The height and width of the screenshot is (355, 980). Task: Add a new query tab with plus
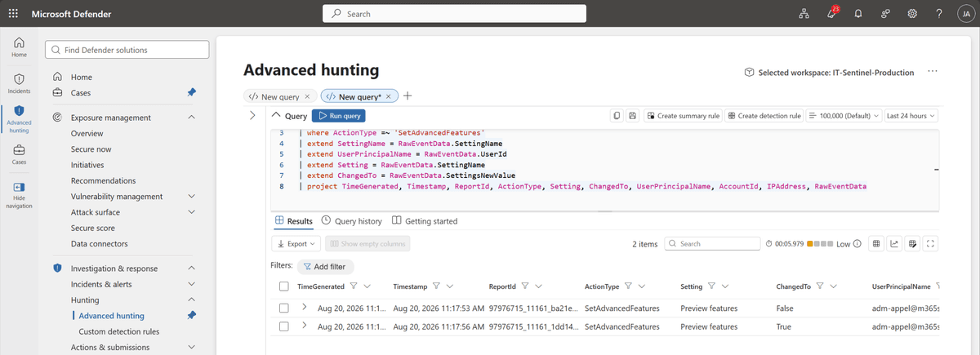(408, 95)
